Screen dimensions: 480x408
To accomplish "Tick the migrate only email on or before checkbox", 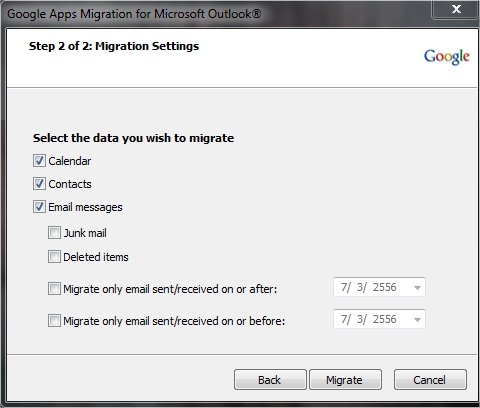I will 54,321.
